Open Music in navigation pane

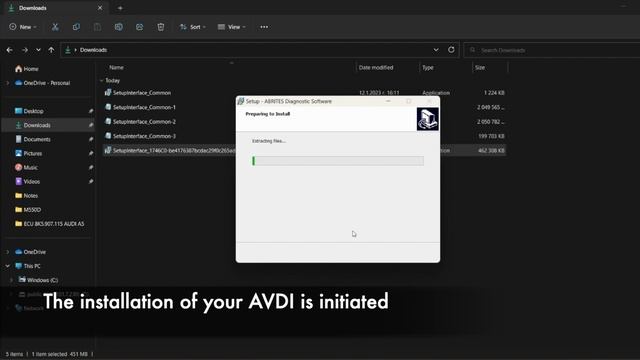(26, 167)
